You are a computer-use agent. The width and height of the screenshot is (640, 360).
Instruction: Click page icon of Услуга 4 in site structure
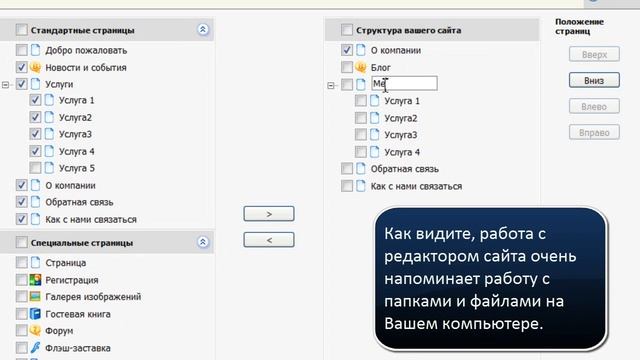pyautogui.click(x=374, y=152)
